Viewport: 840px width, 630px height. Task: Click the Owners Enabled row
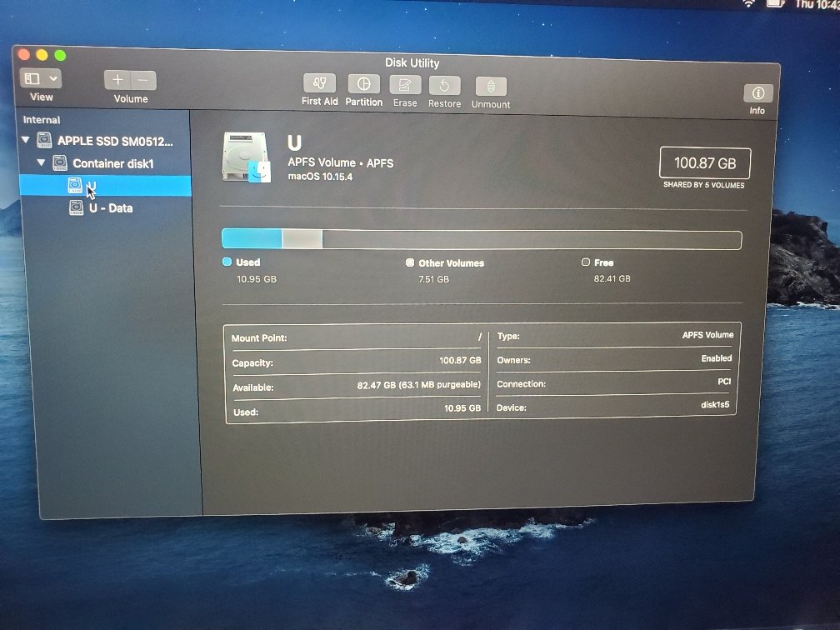pyautogui.click(x=614, y=359)
